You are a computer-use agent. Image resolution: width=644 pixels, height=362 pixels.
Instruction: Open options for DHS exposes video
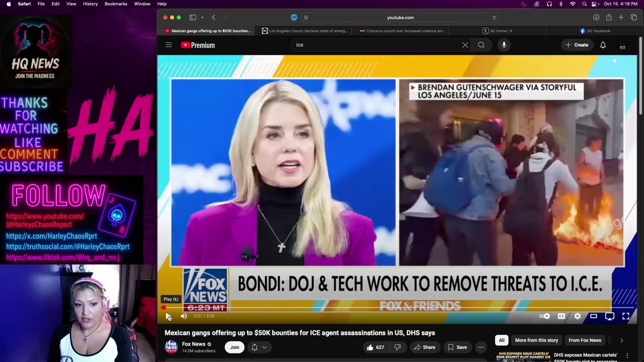pyautogui.click(x=627, y=356)
